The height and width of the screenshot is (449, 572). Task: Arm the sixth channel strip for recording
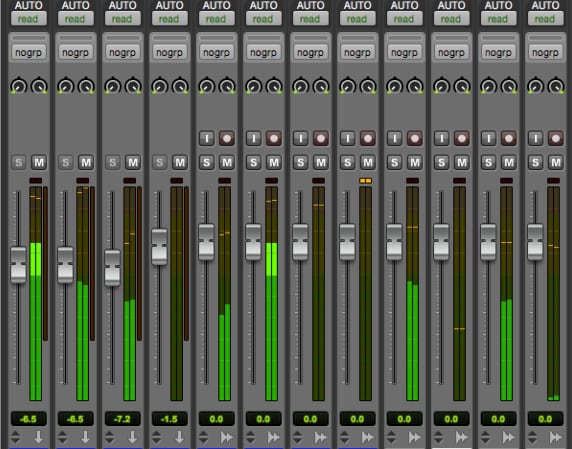274,139
